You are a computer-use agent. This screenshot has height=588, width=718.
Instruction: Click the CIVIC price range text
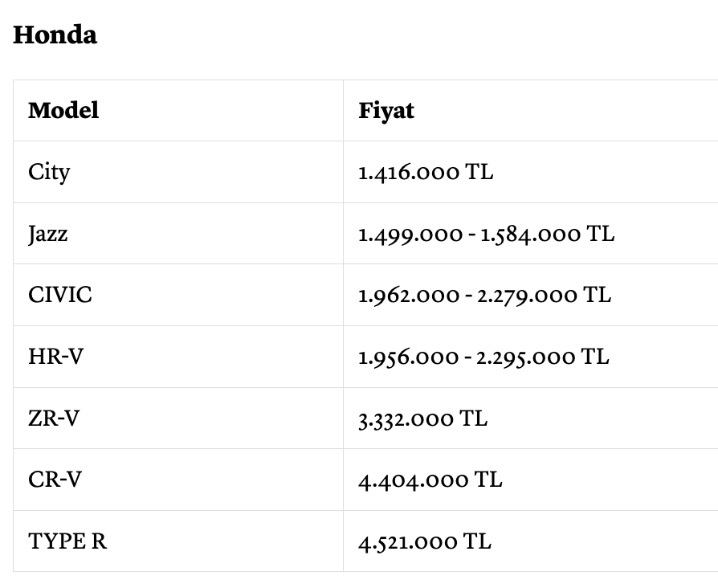484,296
